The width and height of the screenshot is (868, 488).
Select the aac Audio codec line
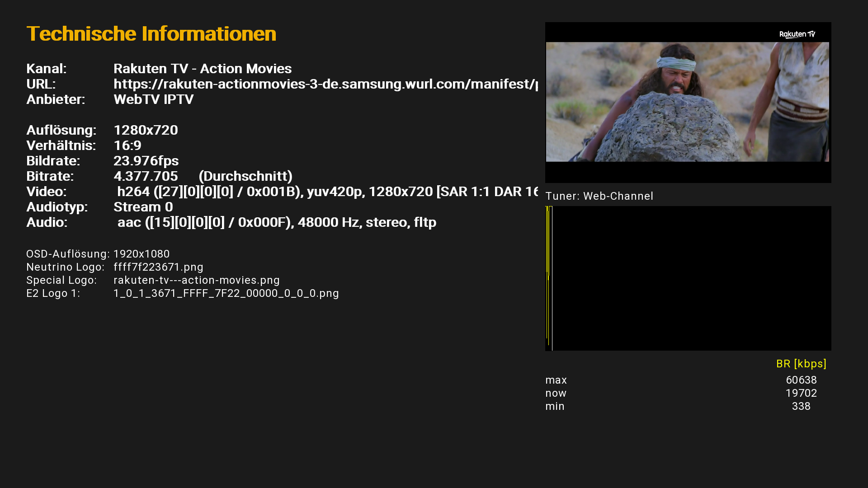(277, 222)
